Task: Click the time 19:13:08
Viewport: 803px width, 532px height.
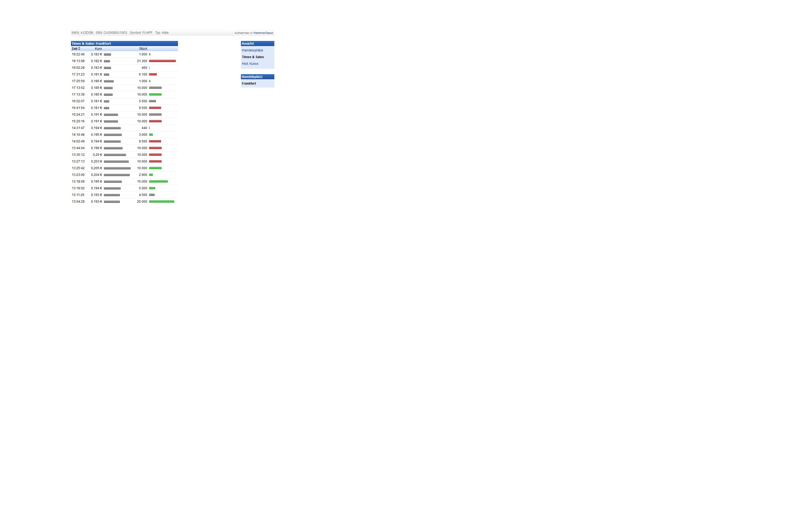Action: (x=78, y=61)
